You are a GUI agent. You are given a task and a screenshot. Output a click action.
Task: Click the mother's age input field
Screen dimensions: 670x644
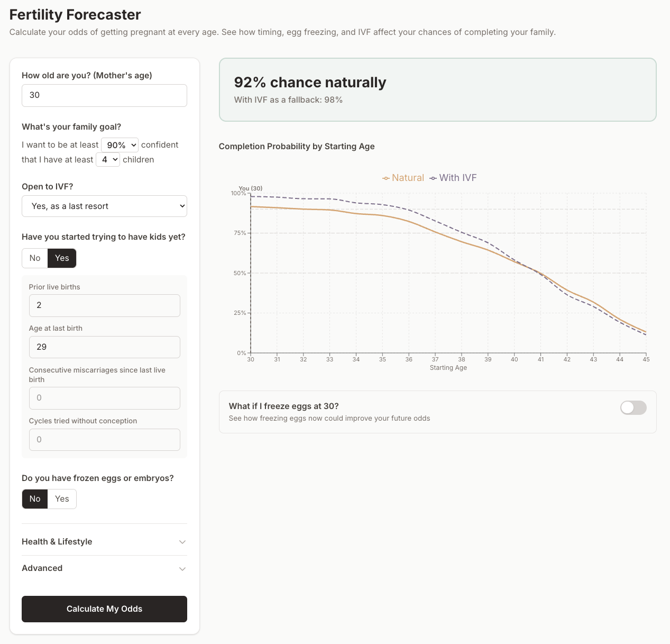click(x=104, y=95)
